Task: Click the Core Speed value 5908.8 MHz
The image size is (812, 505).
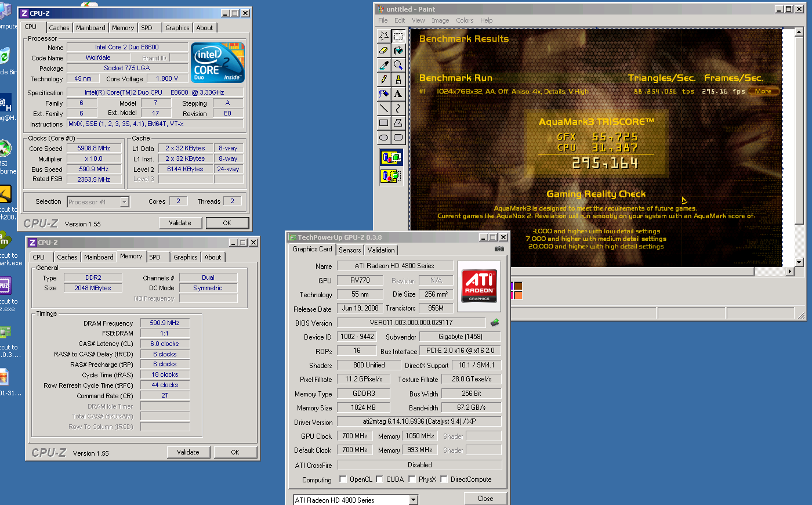Action: pyautogui.click(x=94, y=148)
